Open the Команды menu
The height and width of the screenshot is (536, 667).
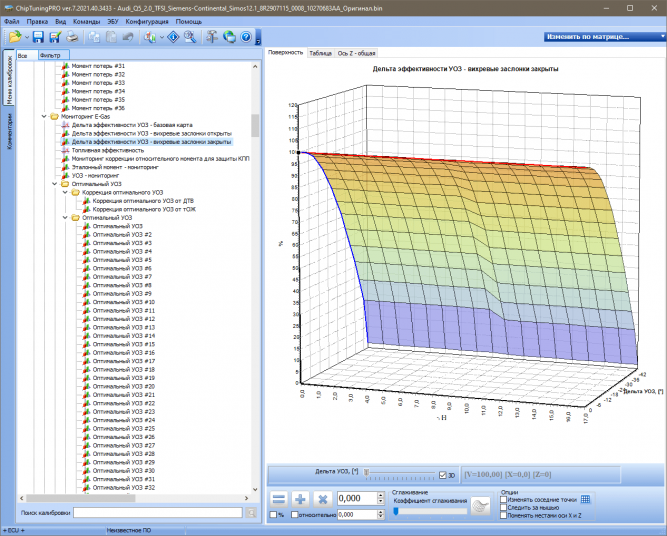pos(86,21)
